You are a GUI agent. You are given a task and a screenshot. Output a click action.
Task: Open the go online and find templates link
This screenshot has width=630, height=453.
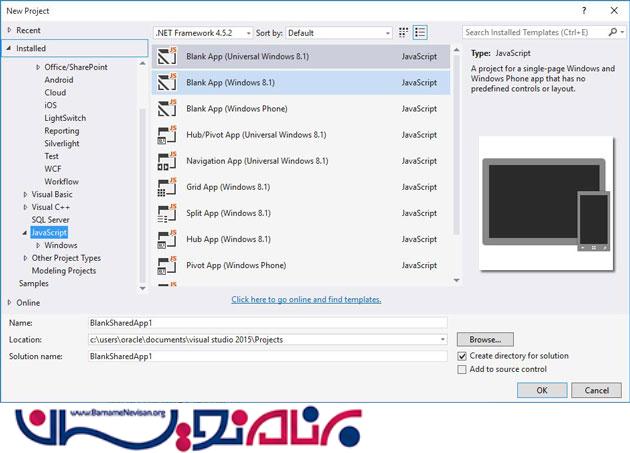click(306, 299)
